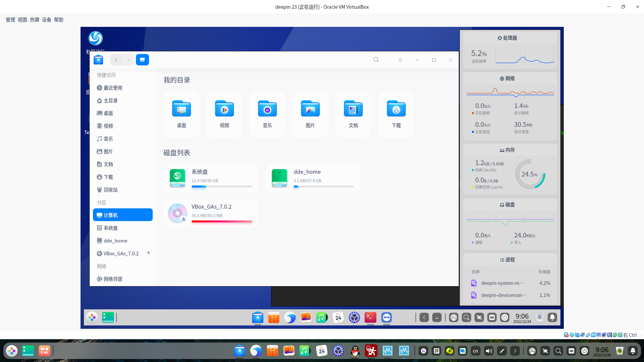
Task: Select 计算机 in the sidebar
Action: [x=123, y=215]
